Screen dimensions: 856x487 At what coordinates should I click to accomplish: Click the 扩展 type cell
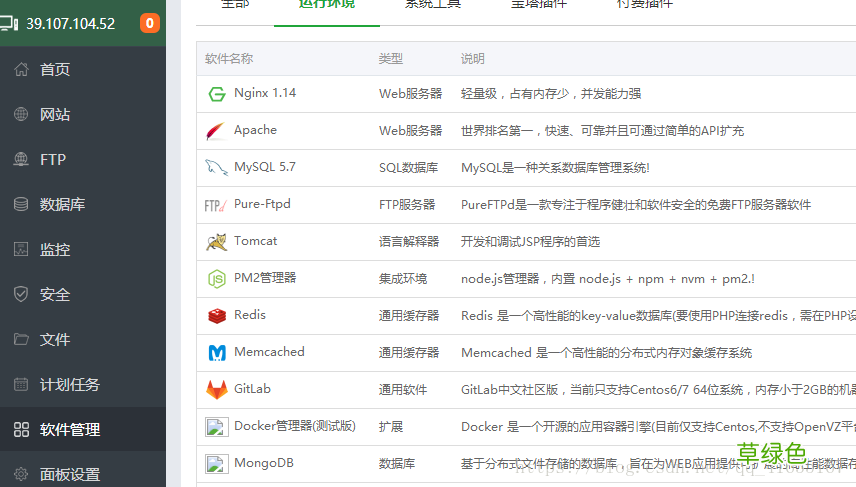click(x=391, y=427)
